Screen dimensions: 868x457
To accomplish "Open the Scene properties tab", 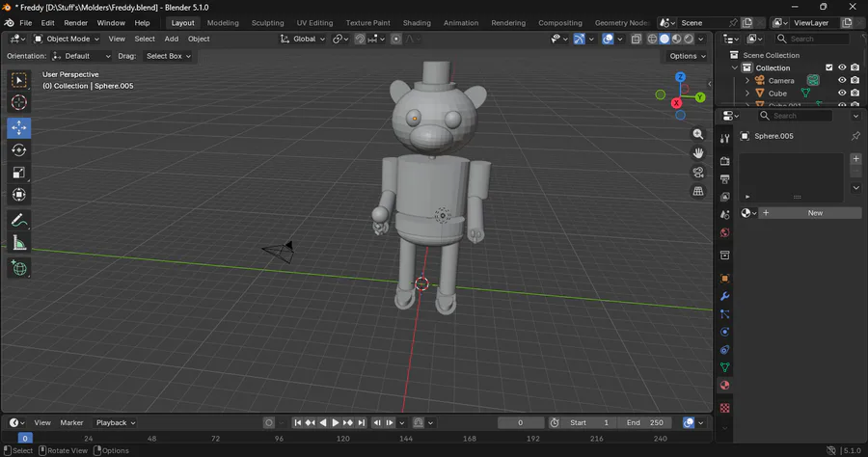I will tap(724, 215).
